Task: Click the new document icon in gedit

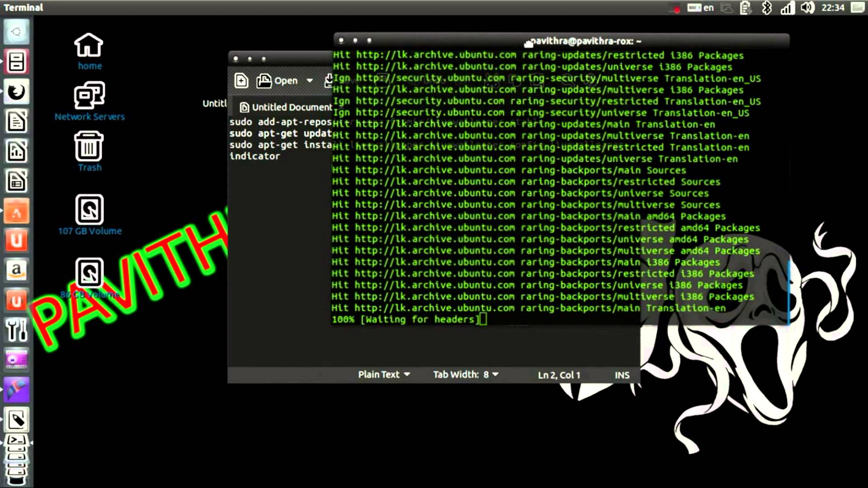Action: click(241, 81)
